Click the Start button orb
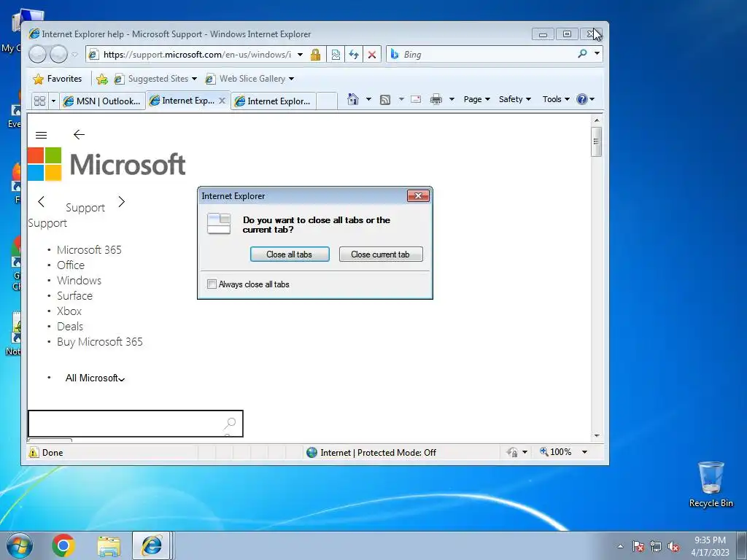Image resolution: width=747 pixels, height=560 pixels. coord(20,545)
